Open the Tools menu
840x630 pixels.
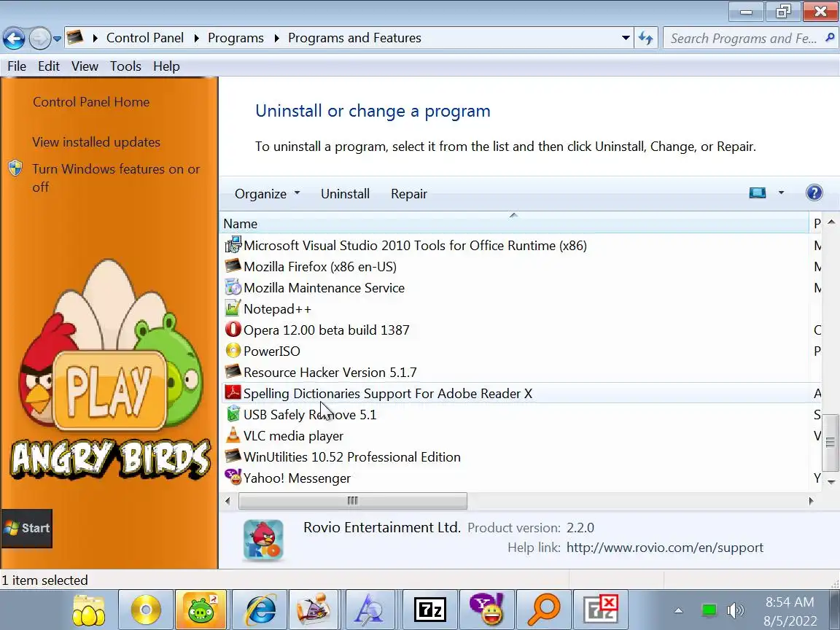coord(125,66)
